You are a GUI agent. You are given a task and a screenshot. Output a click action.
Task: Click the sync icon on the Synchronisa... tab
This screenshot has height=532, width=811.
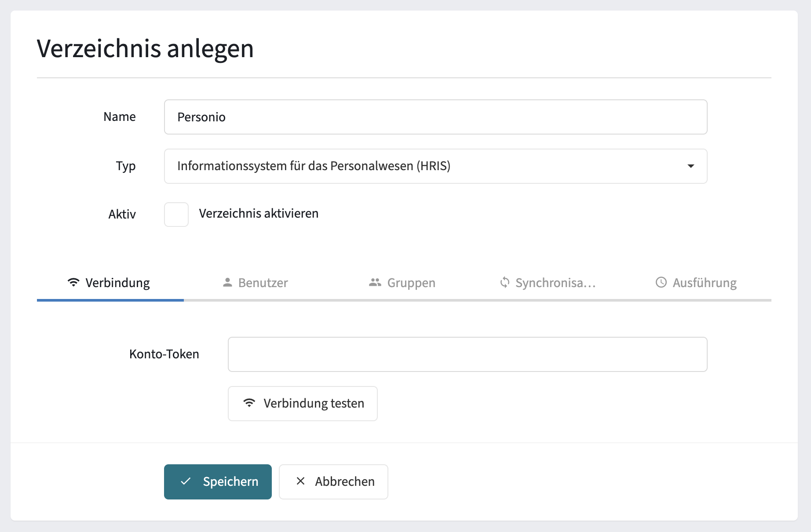point(505,282)
